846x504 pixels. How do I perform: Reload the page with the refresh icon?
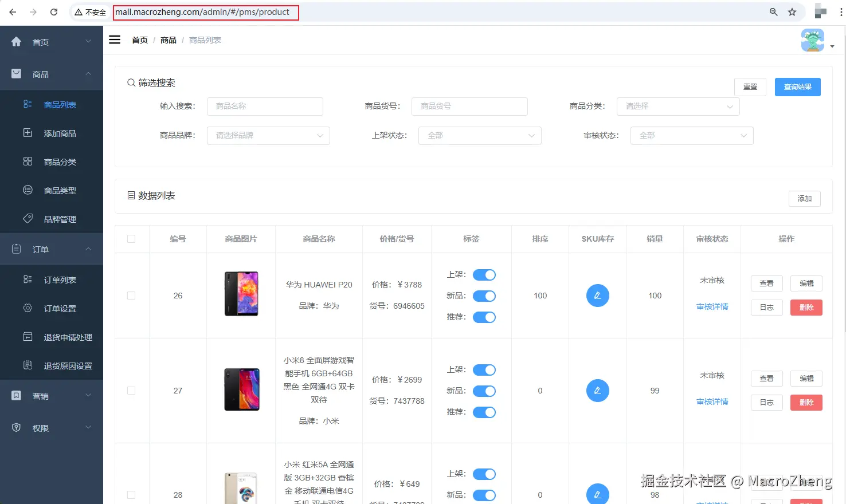[x=54, y=12]
